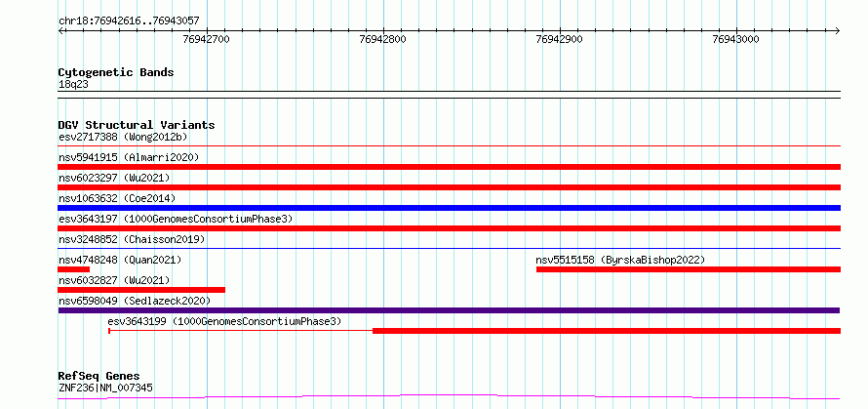Image resolution: width=868 pixels, height=409 pixels.
Task: Click the cytogenetic band 18q23 bar
Action: click(x=449, y=95)
